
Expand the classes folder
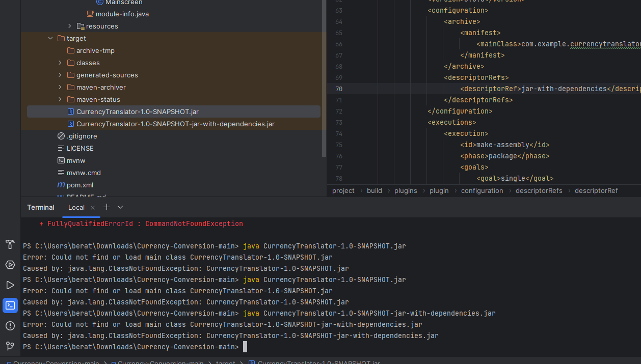tap(60, 63)
